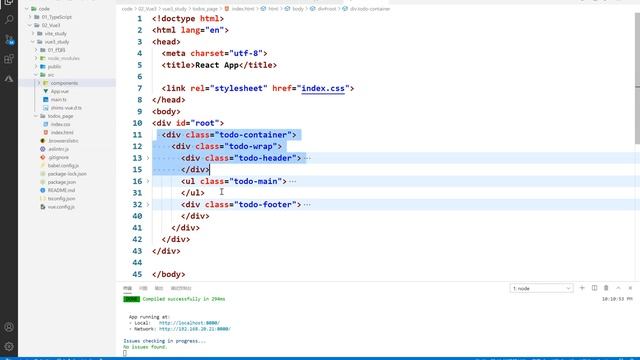Screen dimensions: 640x360
Task: Open shims-vue.d.ts in the explorer
Action: click(66, 108)
